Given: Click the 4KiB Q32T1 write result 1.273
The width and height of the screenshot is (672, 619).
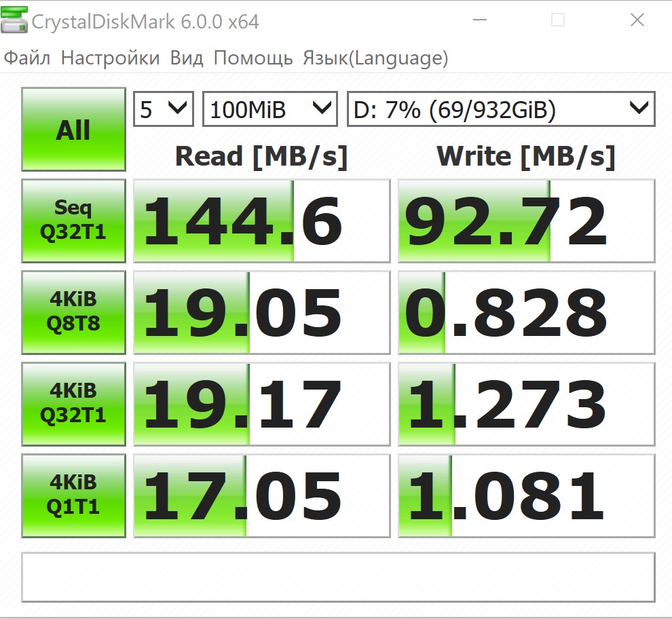Looking at the screenshot, I should coord(527,405).
